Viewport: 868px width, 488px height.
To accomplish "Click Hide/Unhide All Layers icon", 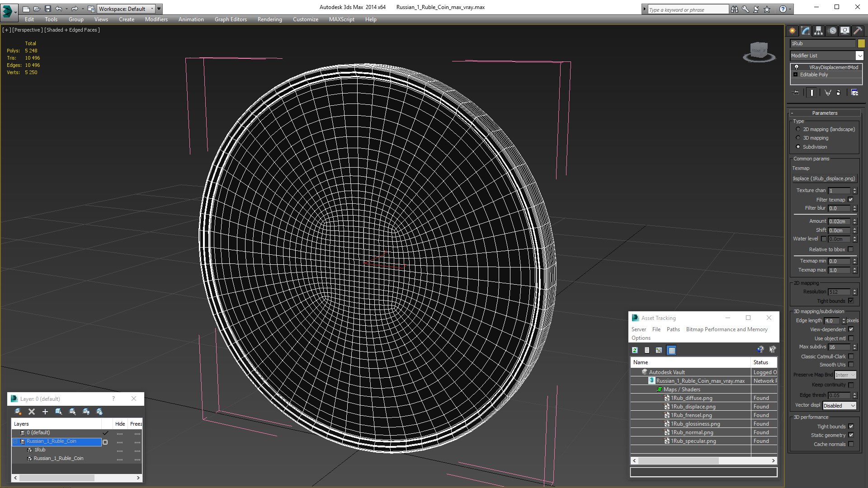I will (x=86, y=412).
